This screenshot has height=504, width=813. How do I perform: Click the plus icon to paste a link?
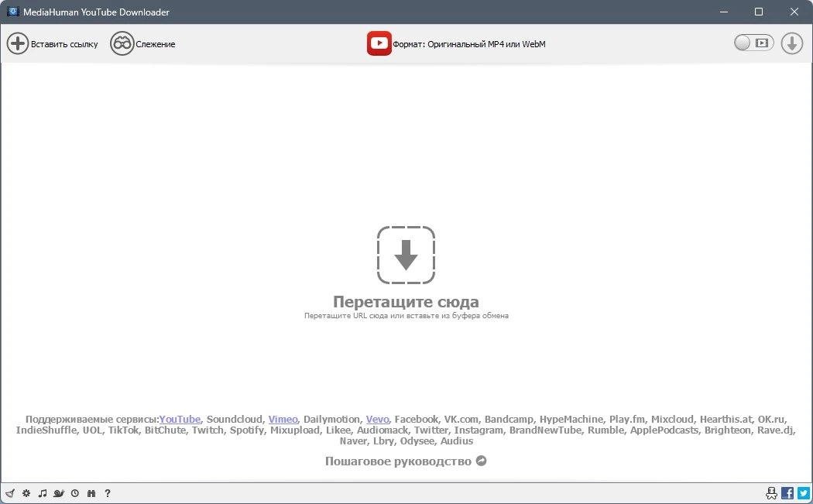coord(17,43)
